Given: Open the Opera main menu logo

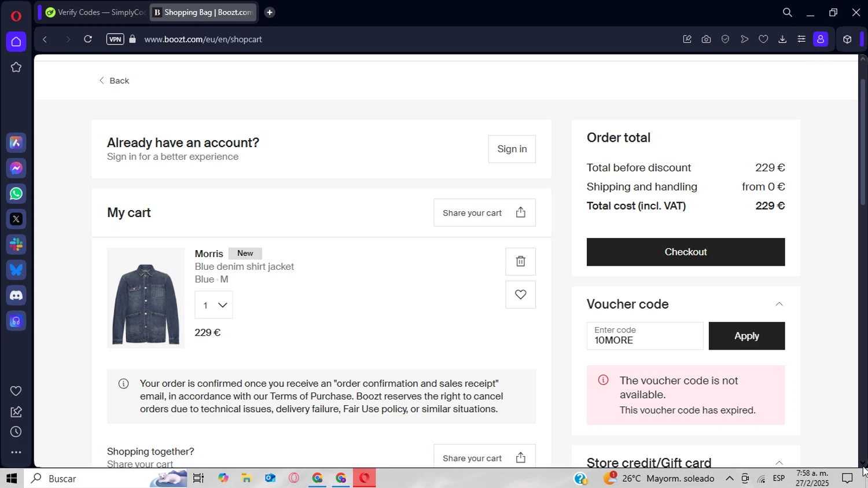Looking at the screenshot, I should pos(16,16).
